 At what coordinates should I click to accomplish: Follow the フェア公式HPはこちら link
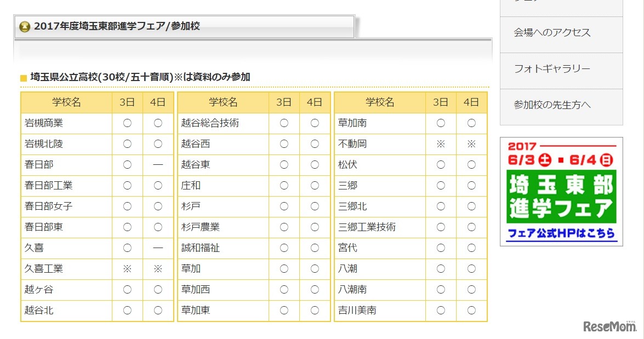point(561,234)
